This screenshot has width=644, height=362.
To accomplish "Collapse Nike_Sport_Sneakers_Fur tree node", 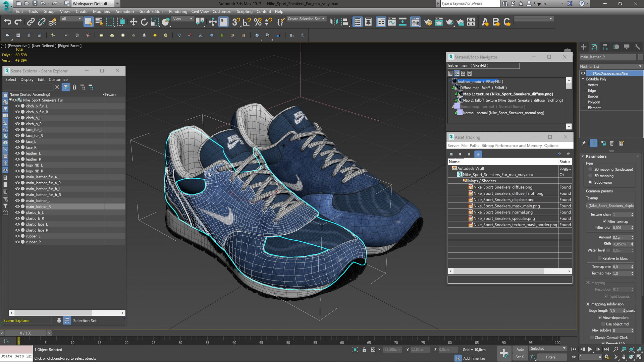I will [10, 100].
